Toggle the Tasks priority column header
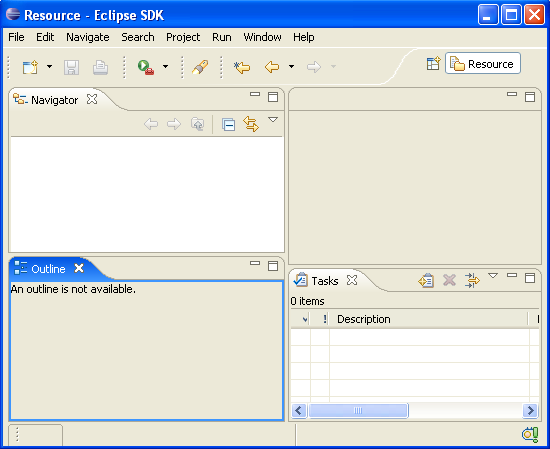Viewport: 550px width, 449px height. pyautogui.click(x=320, y=319)
